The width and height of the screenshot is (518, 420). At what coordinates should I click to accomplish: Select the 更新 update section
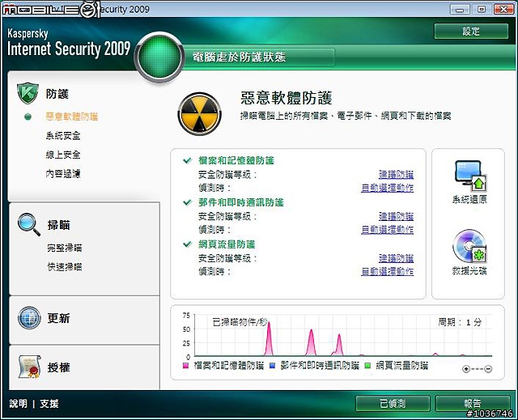(58, 318)
